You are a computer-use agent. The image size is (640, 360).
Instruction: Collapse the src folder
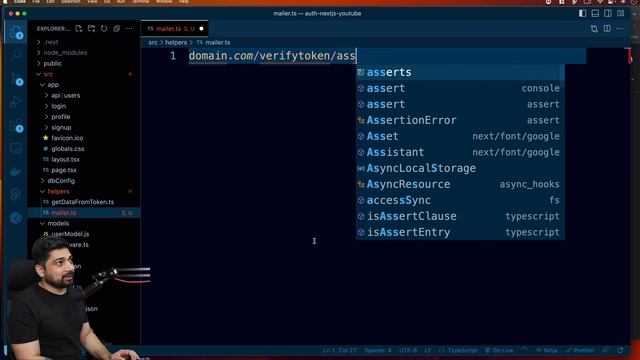(x=84, y=74)
